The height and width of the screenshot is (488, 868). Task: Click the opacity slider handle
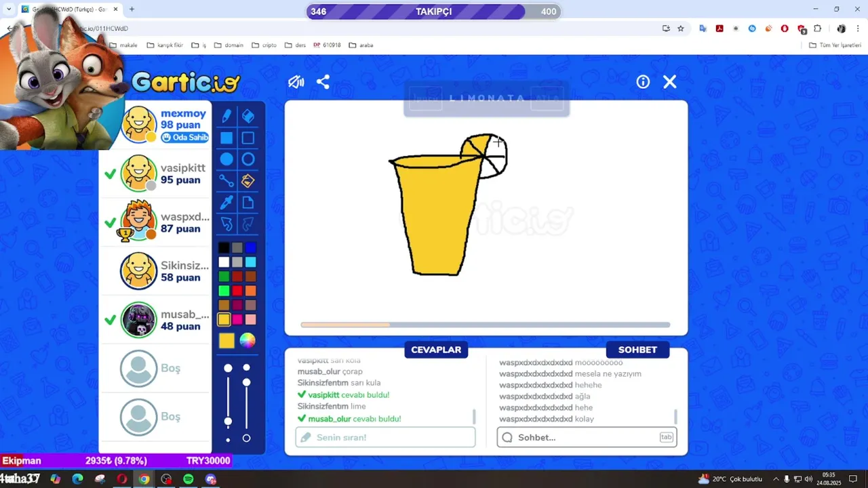coord(246,382)
